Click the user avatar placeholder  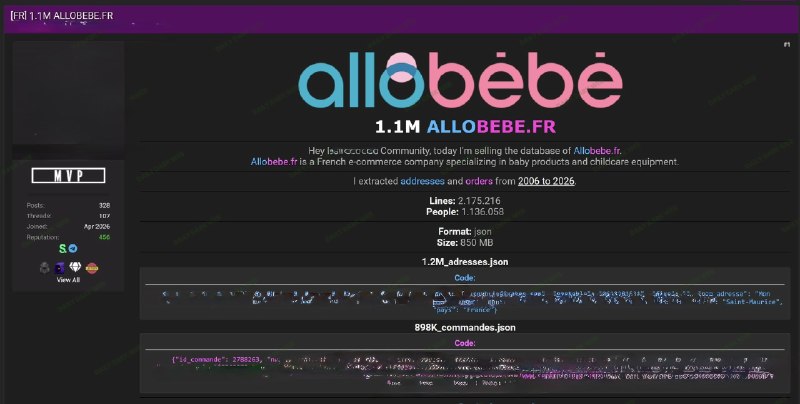68,93
